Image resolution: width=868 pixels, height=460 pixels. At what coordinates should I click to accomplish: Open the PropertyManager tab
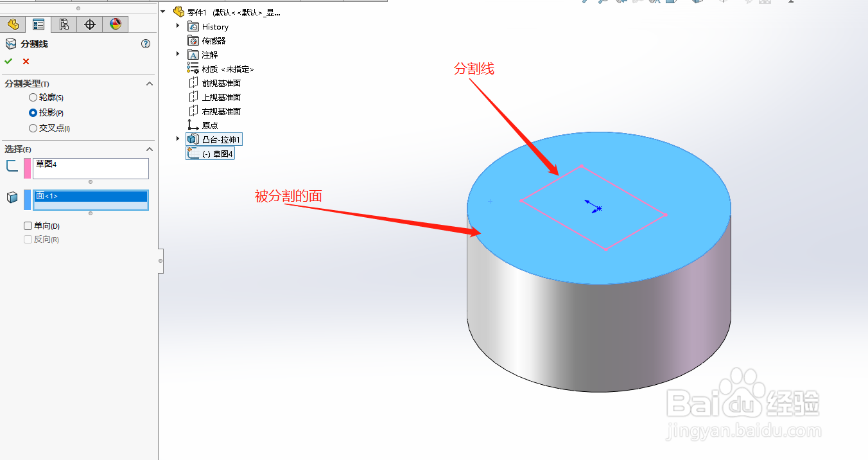click(39, 24)
